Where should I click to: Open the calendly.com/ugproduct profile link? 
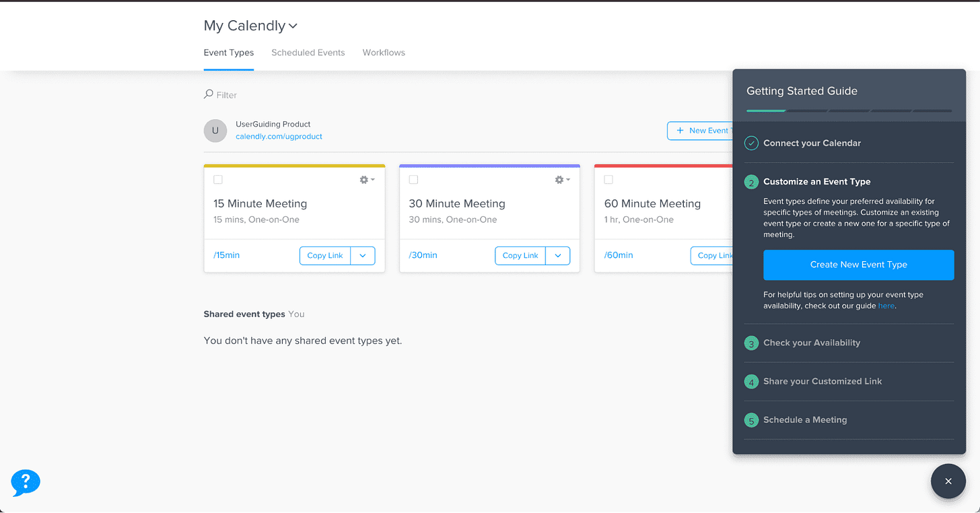[x=278, y=136]
